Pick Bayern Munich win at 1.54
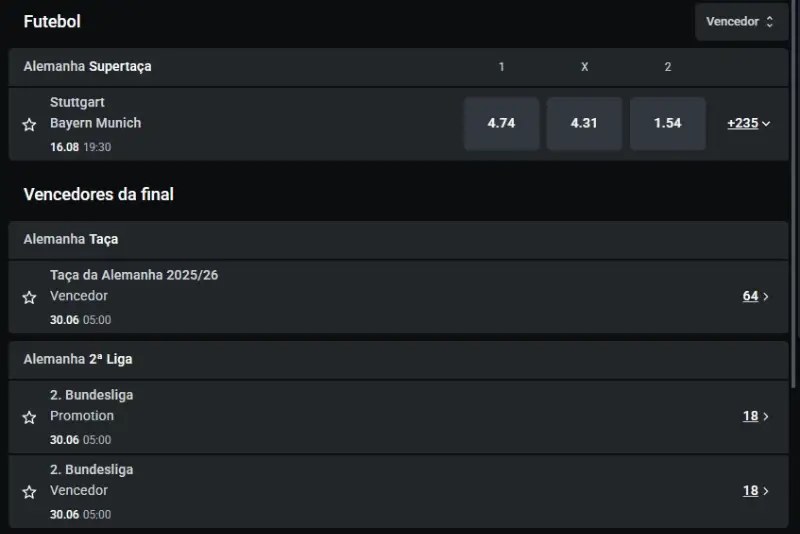The height and width of the screenshot is (534, 800). pos(668,123)
